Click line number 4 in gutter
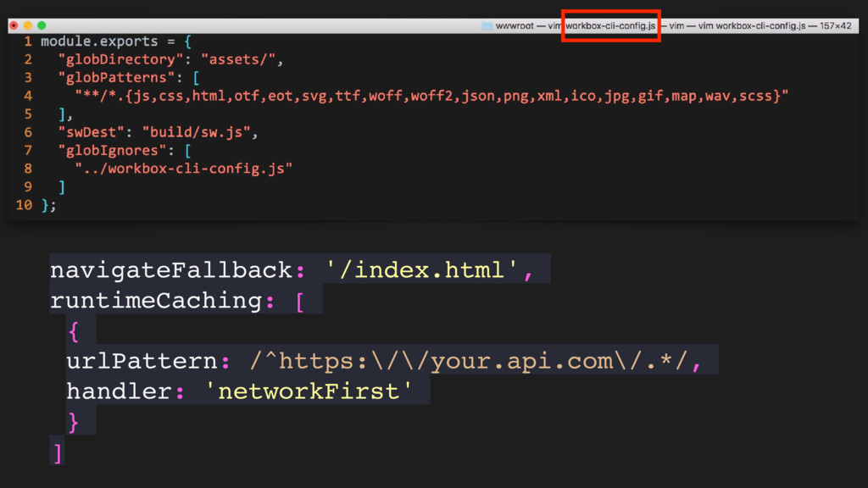 click(28, 96)
